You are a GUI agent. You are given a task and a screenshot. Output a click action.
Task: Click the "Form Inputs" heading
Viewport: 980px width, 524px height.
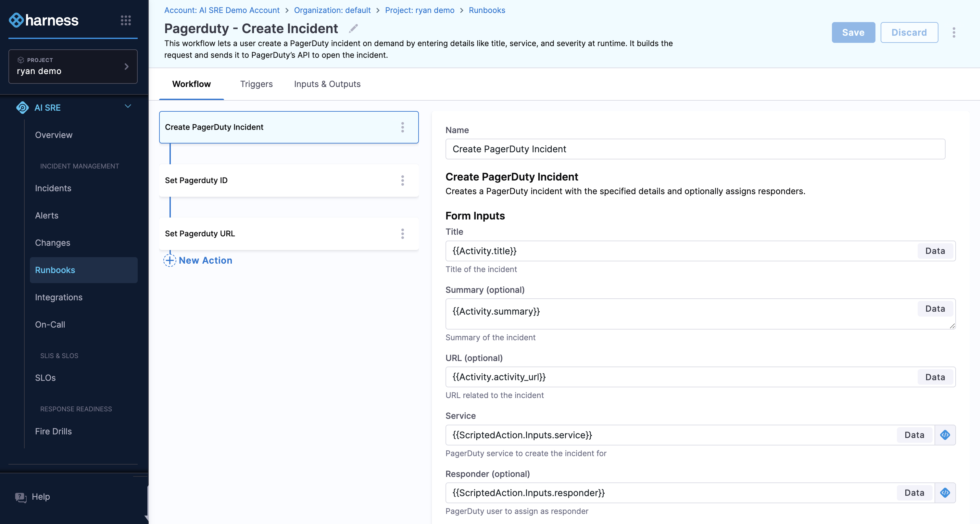(475, 216)
